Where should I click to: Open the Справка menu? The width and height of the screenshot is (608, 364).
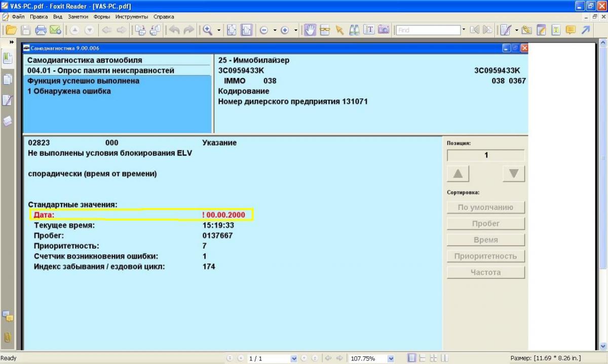(164, 17)
